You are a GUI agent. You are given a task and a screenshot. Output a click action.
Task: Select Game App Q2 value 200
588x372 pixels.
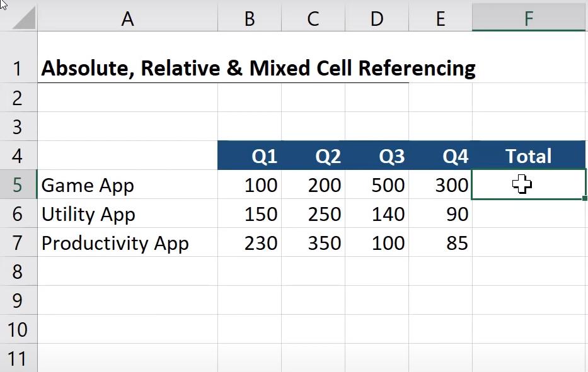click(313, 184)
